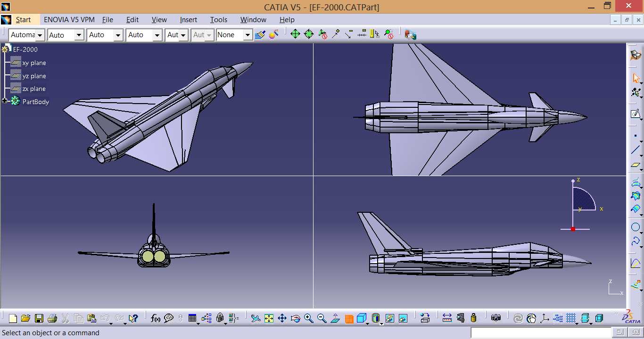The height and width of the screenshot is (339, 644).
Task: Open the Help menu
Action: 287,20
